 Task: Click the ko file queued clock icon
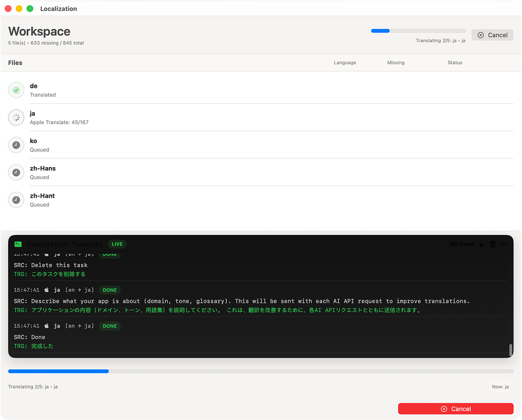(16, 145)
